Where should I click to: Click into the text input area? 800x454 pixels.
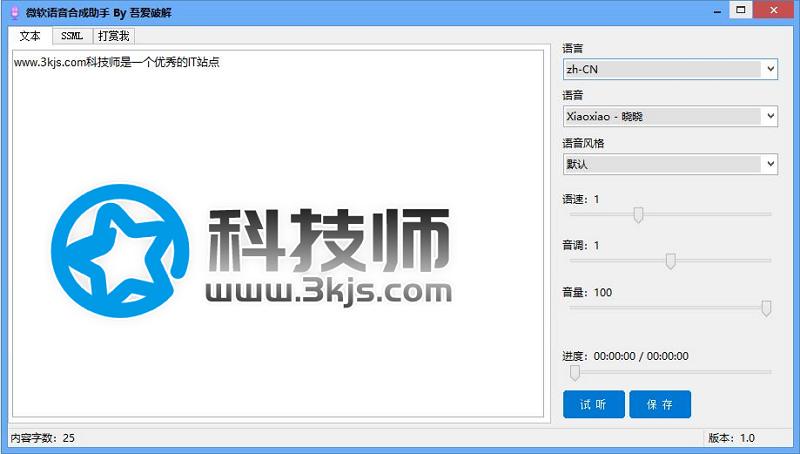pyautogui.click(x=278, y=233)
